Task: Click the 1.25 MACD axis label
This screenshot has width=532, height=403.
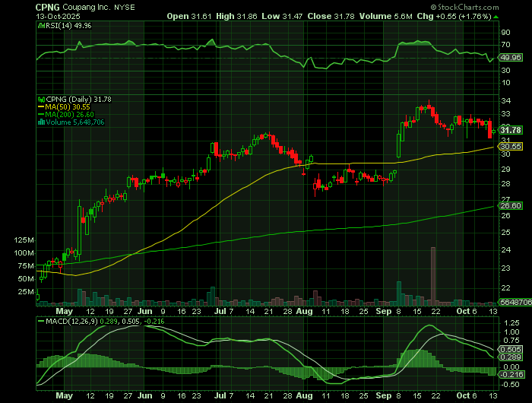Action: tap(512, 322)
